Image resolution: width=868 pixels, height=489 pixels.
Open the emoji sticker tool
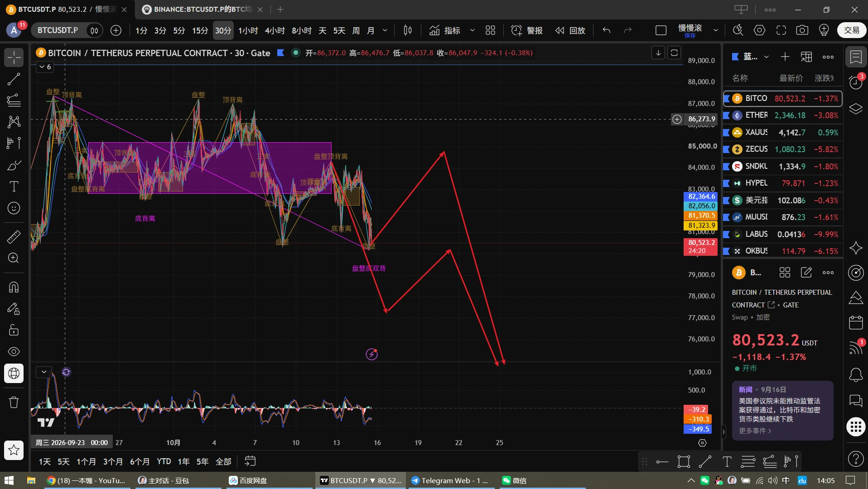click(14, 208)
